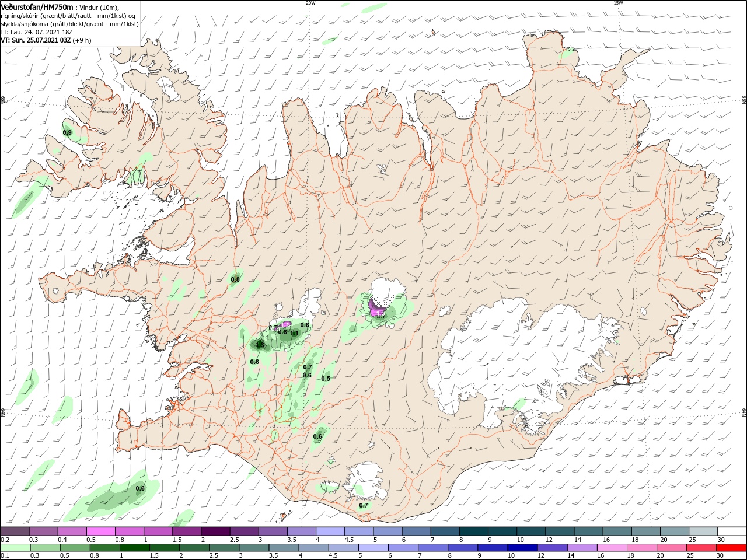Click the 0.7 value near the southern coast glacier
747x560 pixels.
364,505
